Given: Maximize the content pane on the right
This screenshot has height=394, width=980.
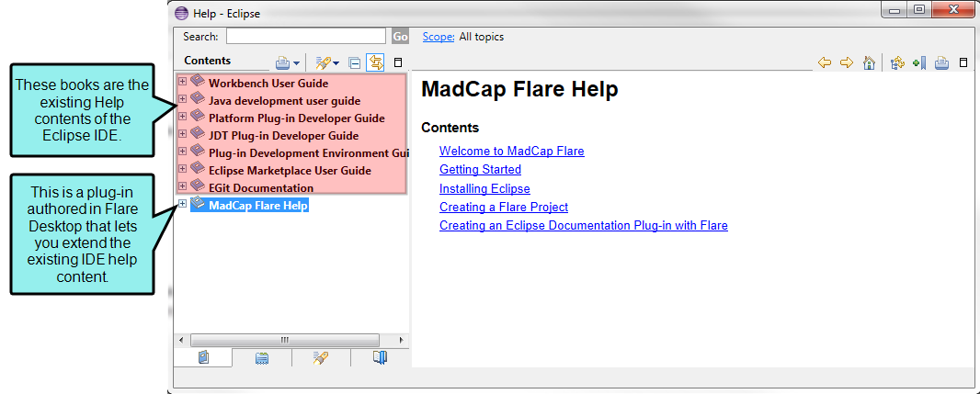Looking at the screenshot, I should pos(963,62).
